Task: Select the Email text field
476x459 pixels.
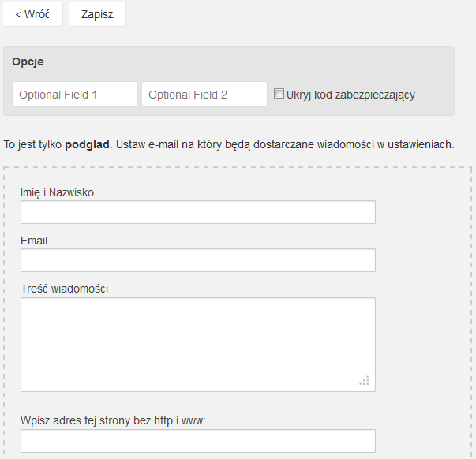Action: (197, 261)
